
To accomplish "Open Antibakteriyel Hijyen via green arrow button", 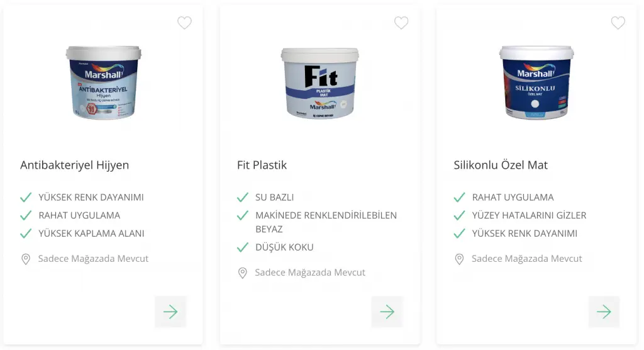I will pyautogui.click(x=170, y=312).
